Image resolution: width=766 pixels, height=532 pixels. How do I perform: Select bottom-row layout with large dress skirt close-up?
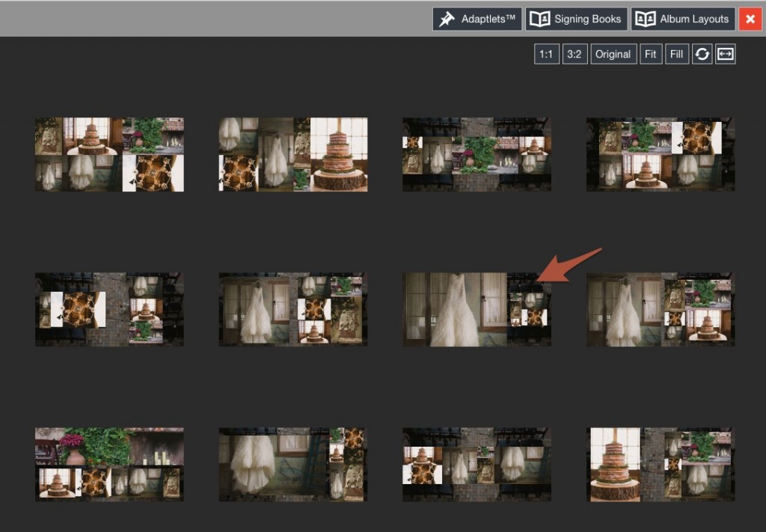(293, 465)
